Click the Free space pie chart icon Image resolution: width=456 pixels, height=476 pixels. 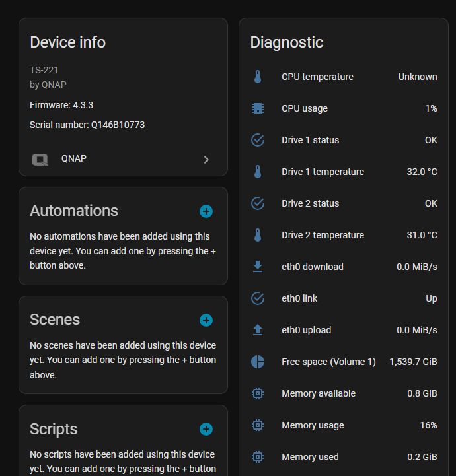click(258, 362)
